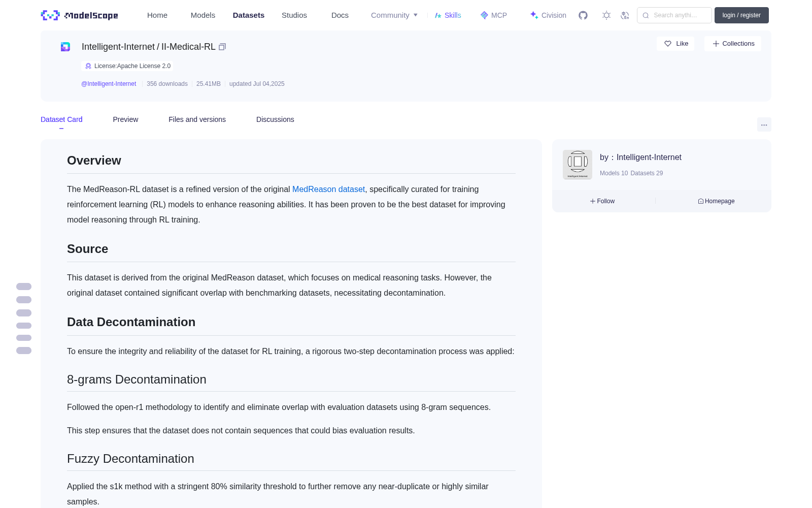
Task: Open the Civision navigation item
Action: click(548, 15)
